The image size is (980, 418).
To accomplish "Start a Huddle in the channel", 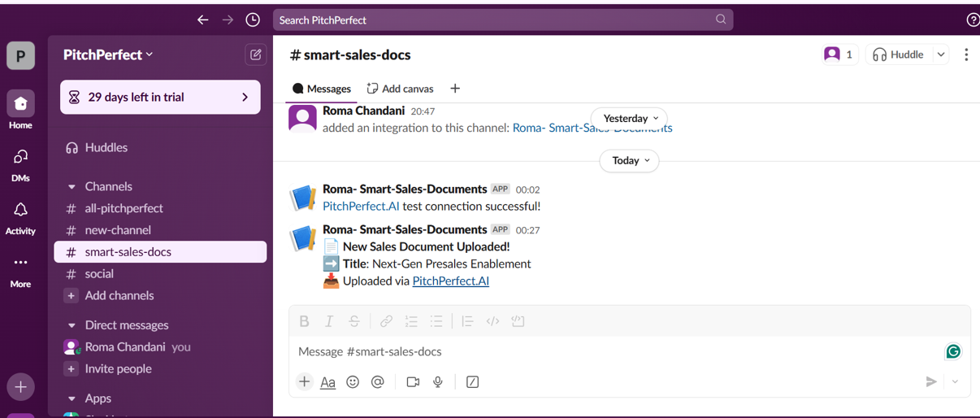I will 899,54.
